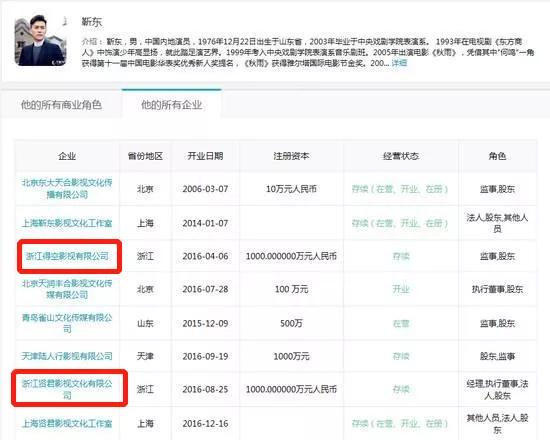Click the 10万元人民币 capital cell
Image resolution: width=550 pixels, height=440 pixels.
tap(291, 189)
